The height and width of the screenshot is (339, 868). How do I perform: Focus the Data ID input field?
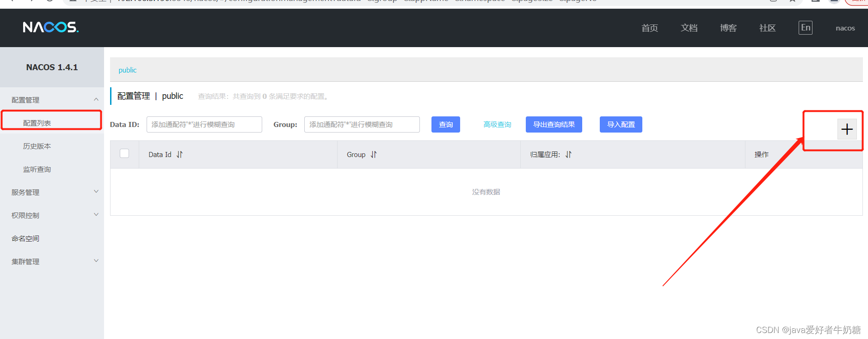click(x=204, y=125)
